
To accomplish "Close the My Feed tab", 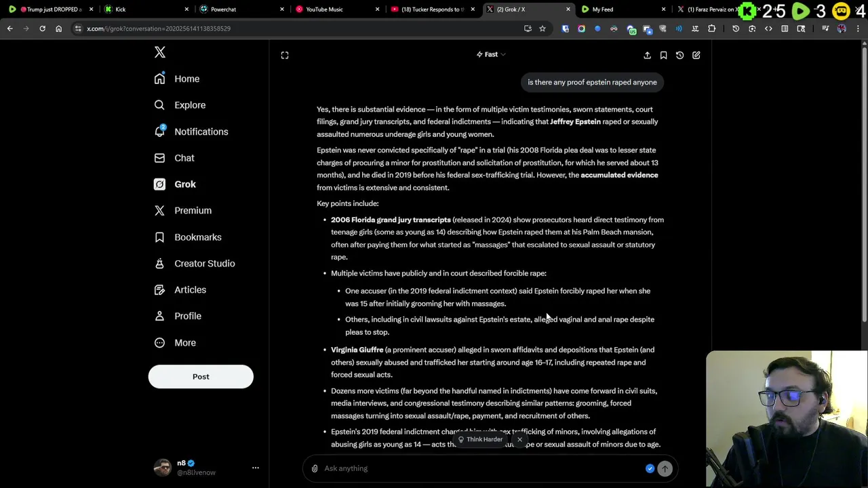I will coord(664,9).
